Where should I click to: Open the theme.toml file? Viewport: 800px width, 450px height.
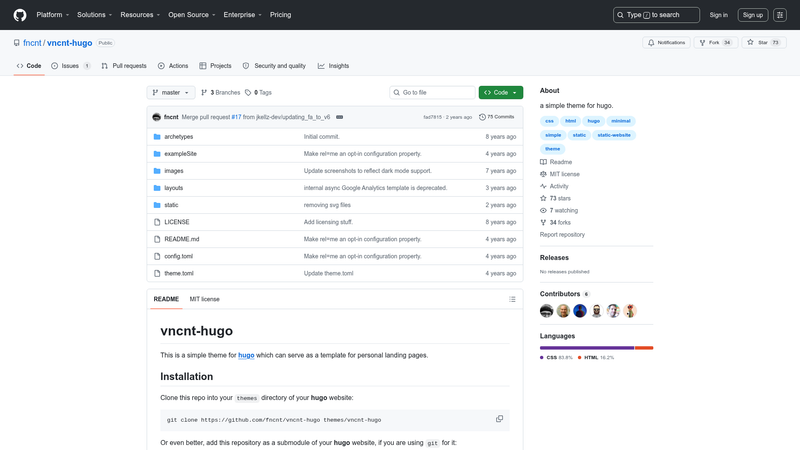click(x=179, y=273)
